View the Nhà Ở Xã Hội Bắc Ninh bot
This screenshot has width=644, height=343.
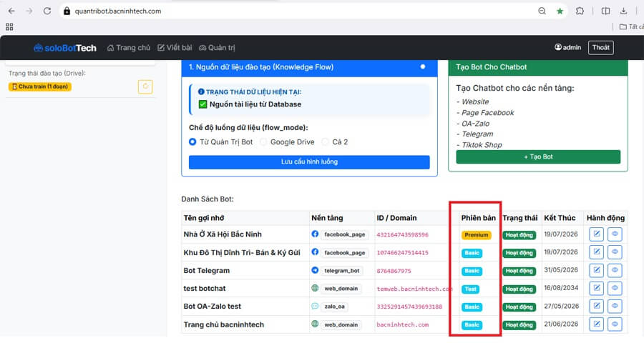(615, 234)
